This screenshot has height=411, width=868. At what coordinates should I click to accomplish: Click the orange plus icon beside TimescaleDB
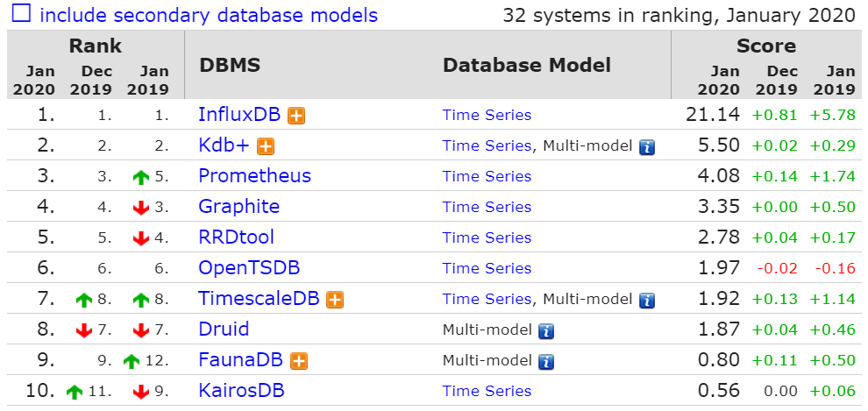point(334,300)
